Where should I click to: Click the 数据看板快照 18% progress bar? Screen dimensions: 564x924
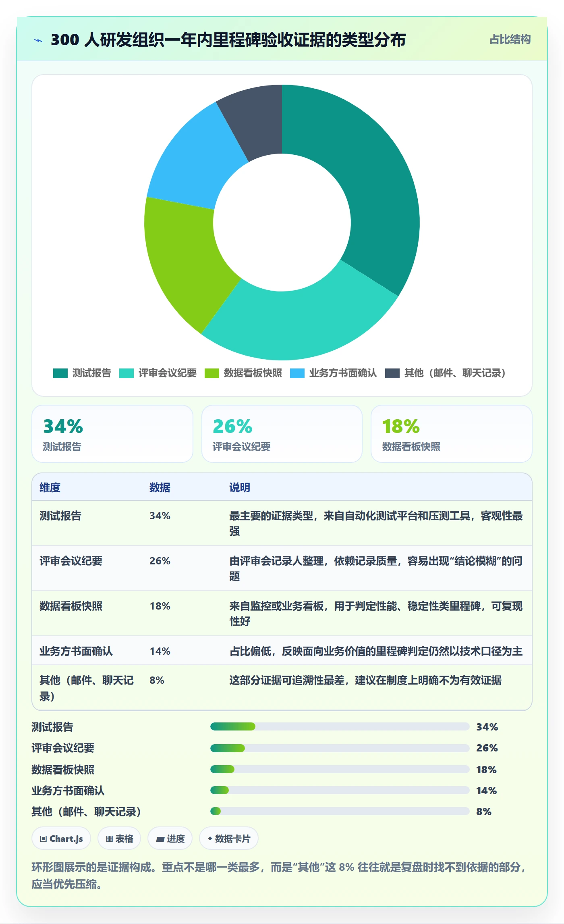(x=340, y=769)
